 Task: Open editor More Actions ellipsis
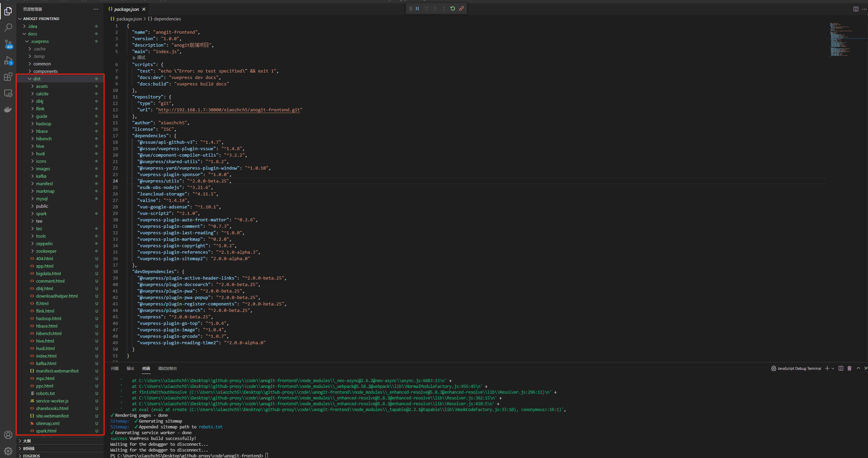pyautogui.click(x=864, y=9)
